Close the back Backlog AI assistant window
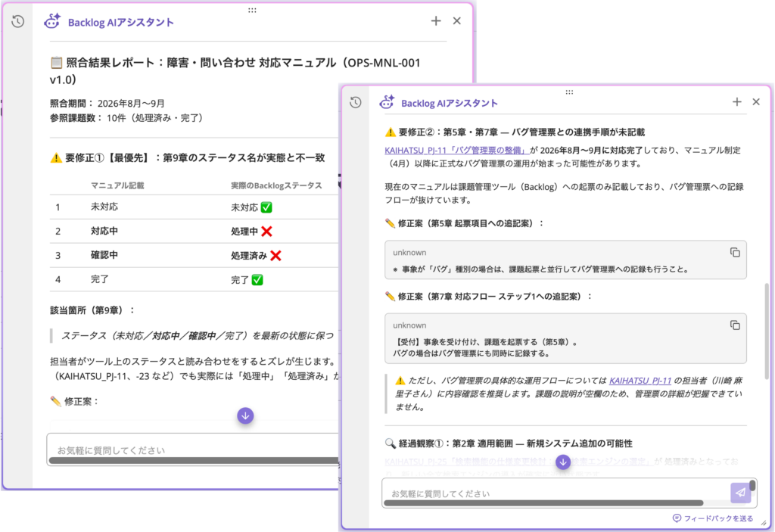The width and height of the screenshot is (775, 532). coord(456,20)
